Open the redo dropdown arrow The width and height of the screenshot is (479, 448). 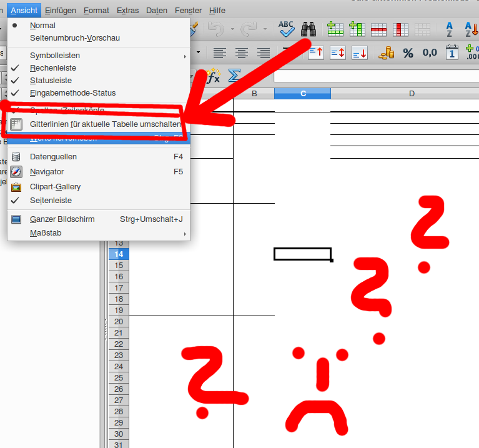(265, 29)
